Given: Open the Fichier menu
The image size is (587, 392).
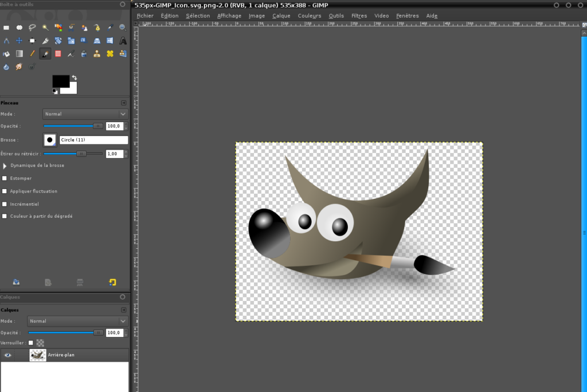Looking at the screenshot, I should [x=145, y=15].
